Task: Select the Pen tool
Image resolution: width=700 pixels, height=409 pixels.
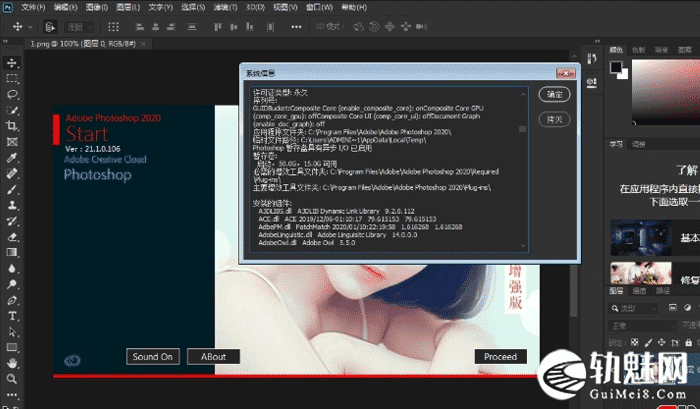Action: 12,300
